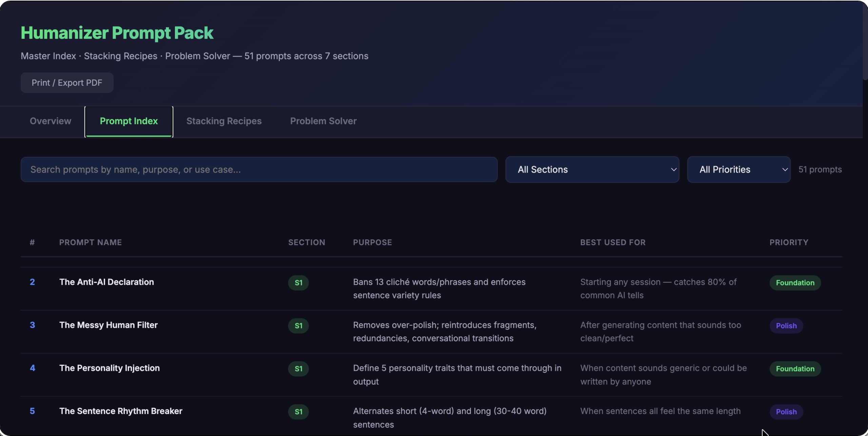
Task: Open The Anti-AI Declaration prompt name
Action: point(106,282)
